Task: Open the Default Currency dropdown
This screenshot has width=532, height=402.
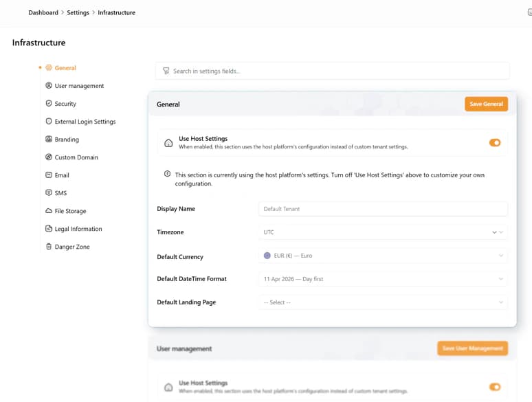Action: 383,256
